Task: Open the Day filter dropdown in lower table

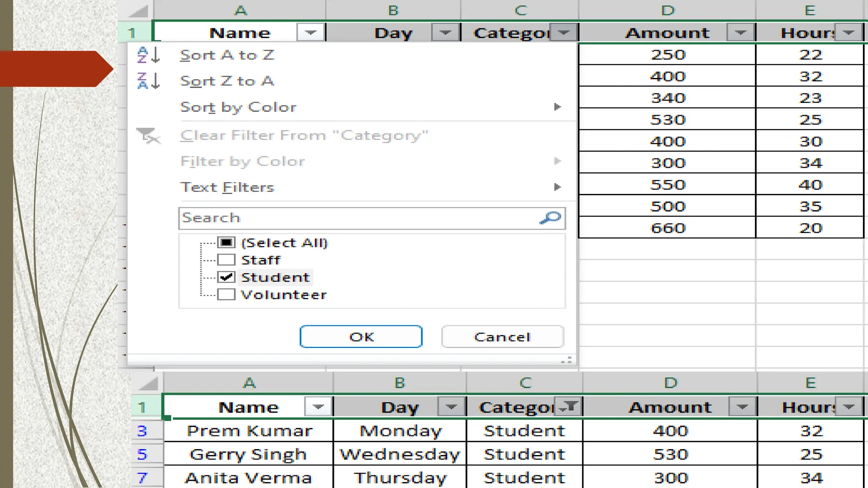Action: point(451,407)
